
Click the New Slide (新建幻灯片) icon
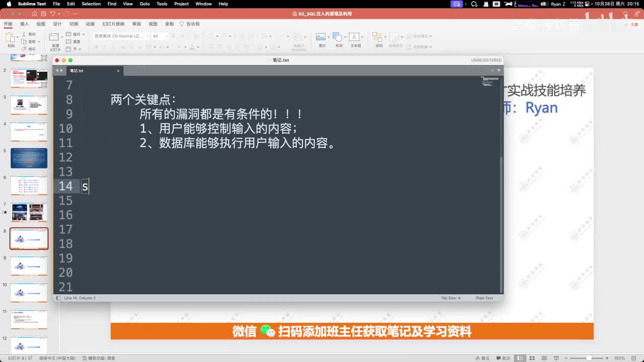(x=54, y=37)
